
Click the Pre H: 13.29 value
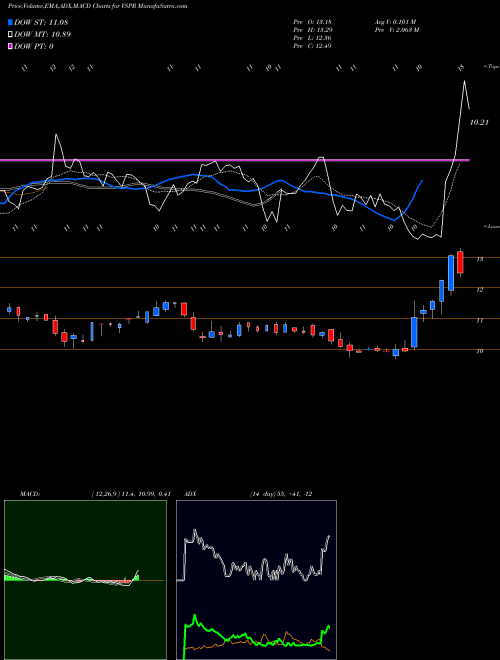(x=312, y=29)
